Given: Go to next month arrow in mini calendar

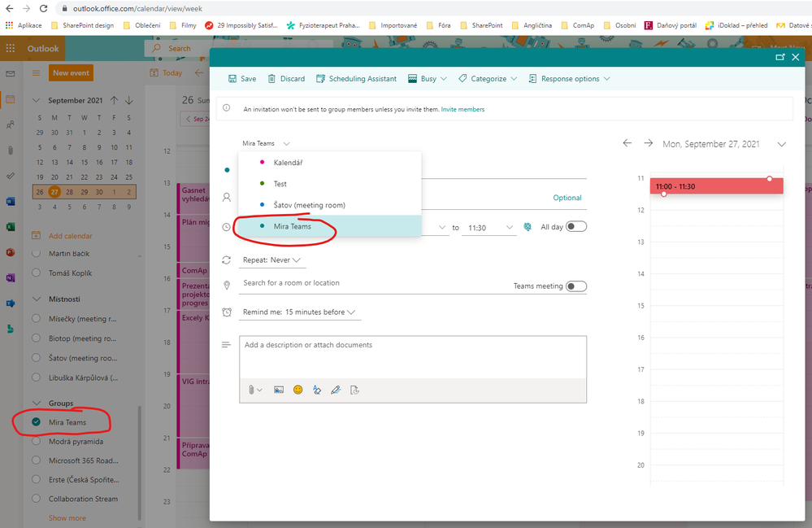Looking at the screenshot, I should pyautogui.click(x=129, y=100).
